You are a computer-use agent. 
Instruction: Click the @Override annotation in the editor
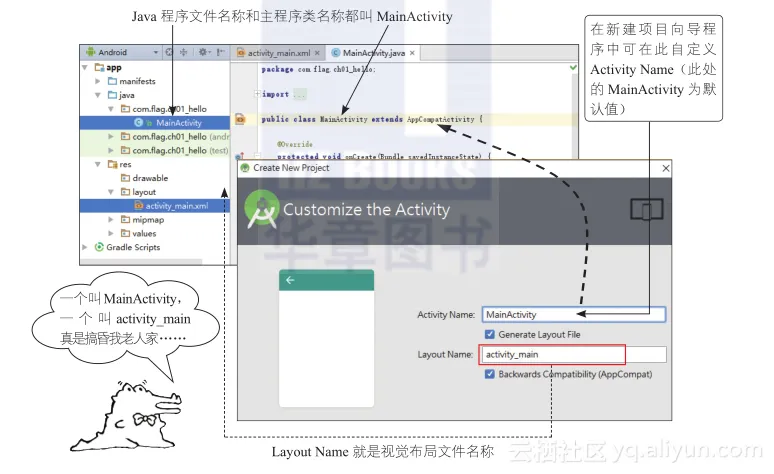click(x=295, y=144)
